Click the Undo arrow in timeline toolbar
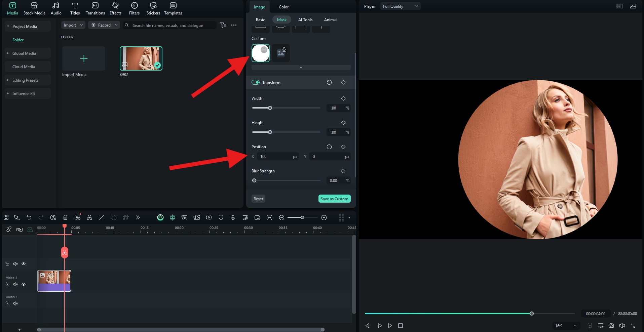Image resolution: width=644 pixels, height=332 pixels. click(29, 217)
